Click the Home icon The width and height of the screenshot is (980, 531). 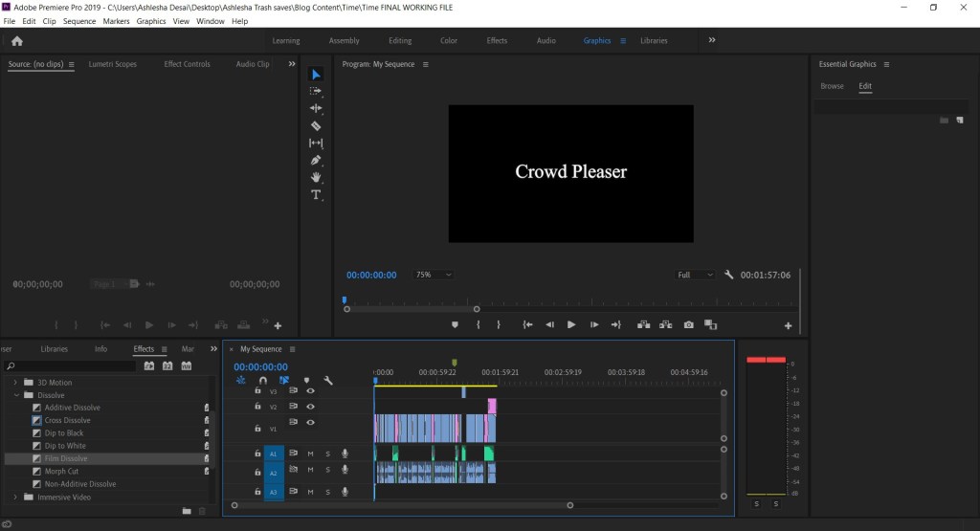click(16, 41)
